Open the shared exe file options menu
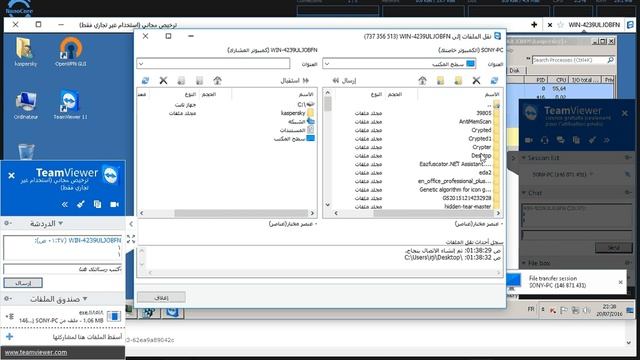Viewport: 640px width, 360px height. point(10,316)
